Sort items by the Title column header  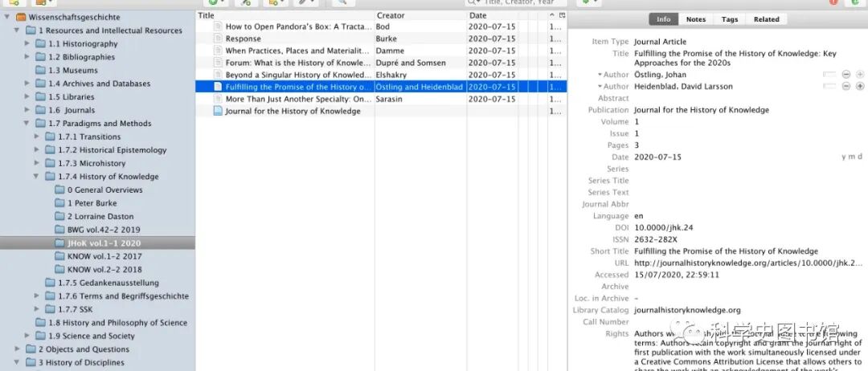click(285, 15)
